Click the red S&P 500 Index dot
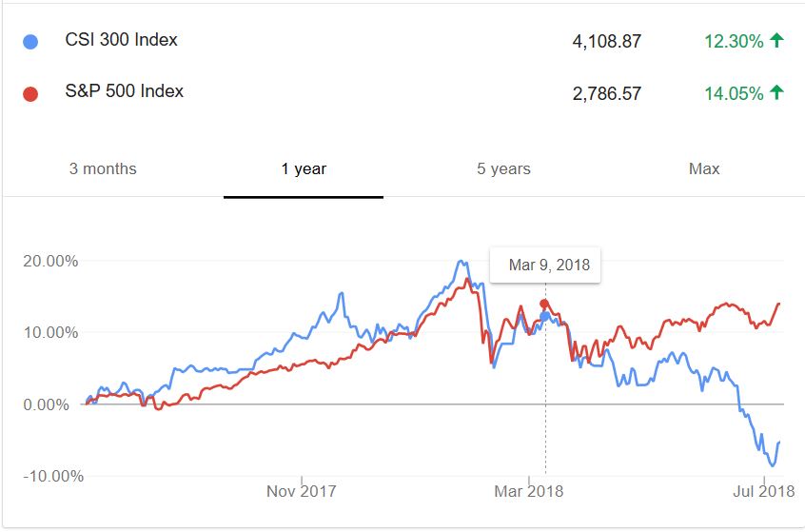805x532 pixels. pyautogui.click(x=30, y=94)
